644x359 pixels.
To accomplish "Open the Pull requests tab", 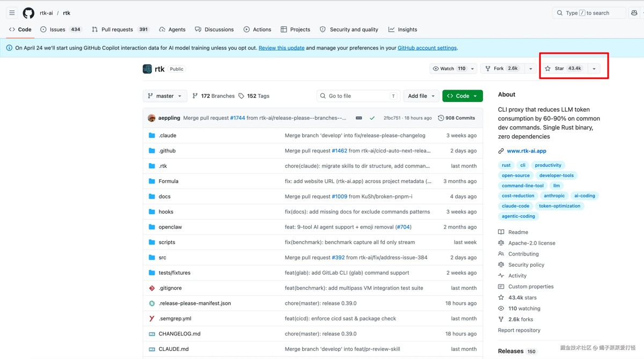I will coord(120,30).
